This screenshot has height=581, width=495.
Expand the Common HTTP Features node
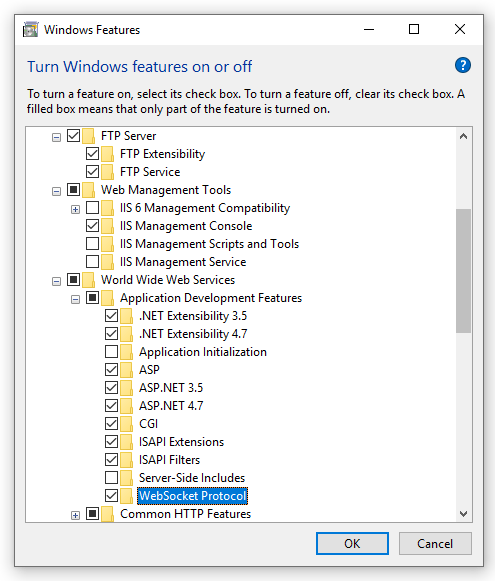point(75,515)
